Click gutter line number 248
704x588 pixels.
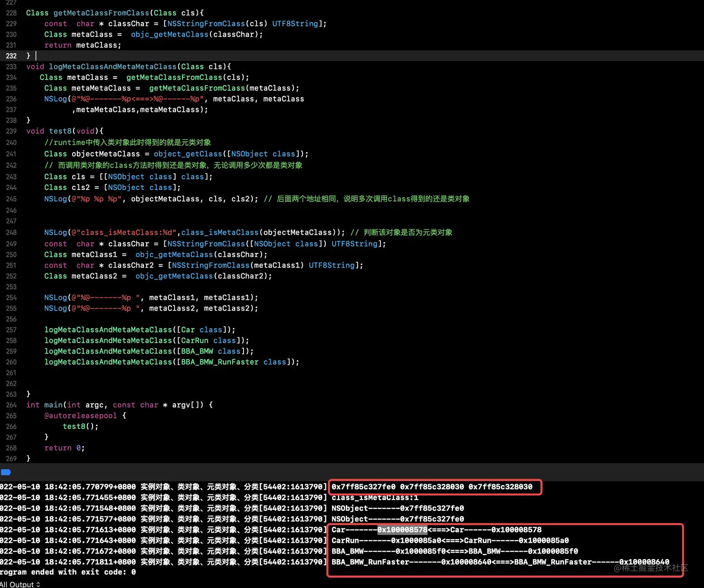(11, 233)
